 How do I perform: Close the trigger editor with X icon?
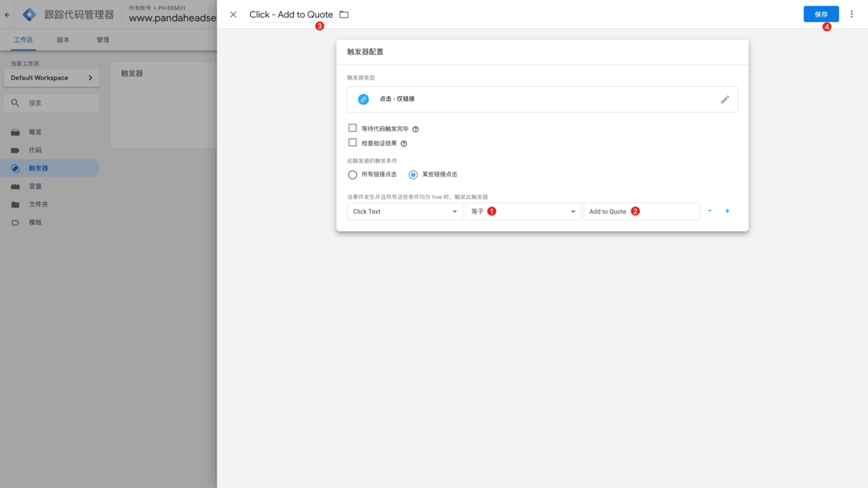(x=233, y=15)
